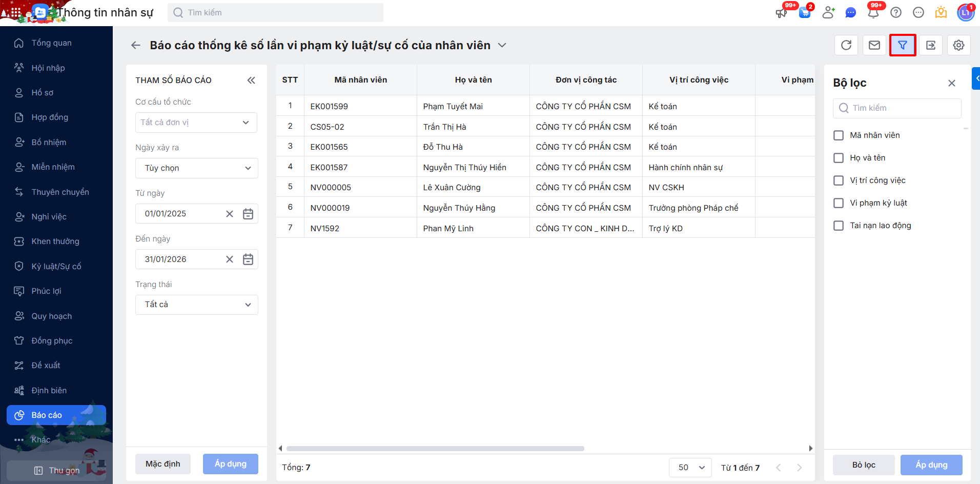Enable the Vi phạm kỷ luật checkbox

click(839, 203)
